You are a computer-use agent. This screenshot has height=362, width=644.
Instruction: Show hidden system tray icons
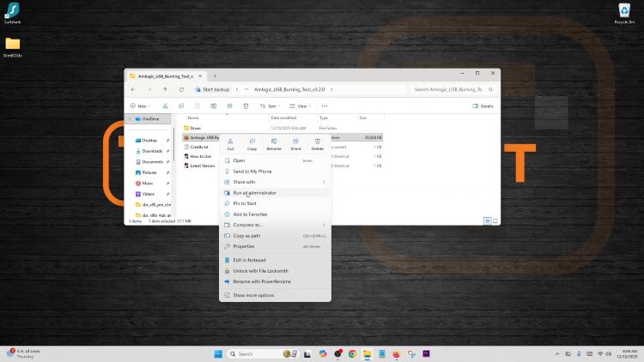click(557, 353)
